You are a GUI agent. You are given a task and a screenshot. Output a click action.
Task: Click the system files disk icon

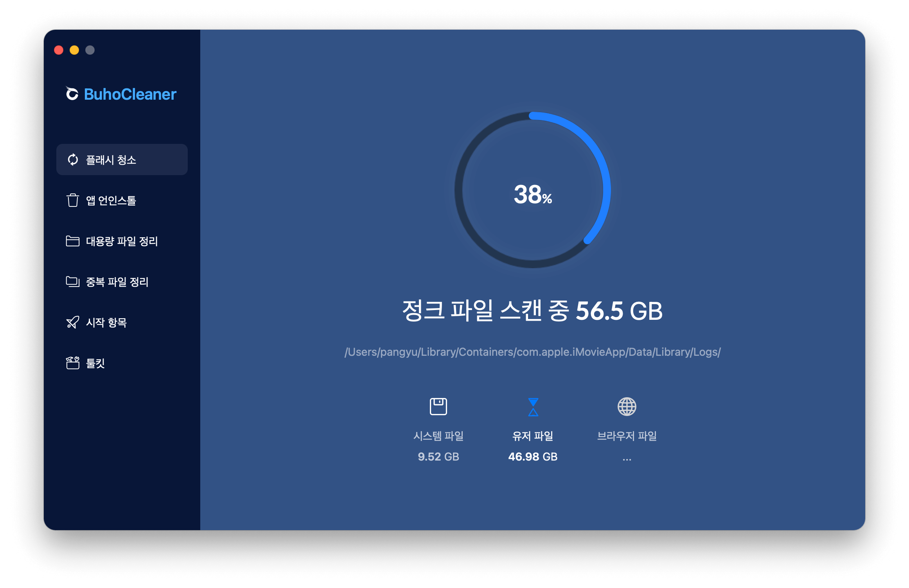tap(438, 407)
